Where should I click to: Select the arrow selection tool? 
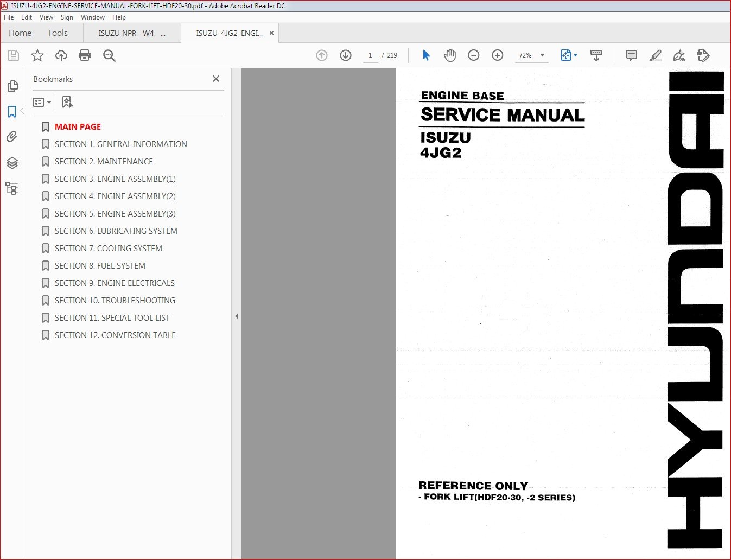tap(426, 55)
